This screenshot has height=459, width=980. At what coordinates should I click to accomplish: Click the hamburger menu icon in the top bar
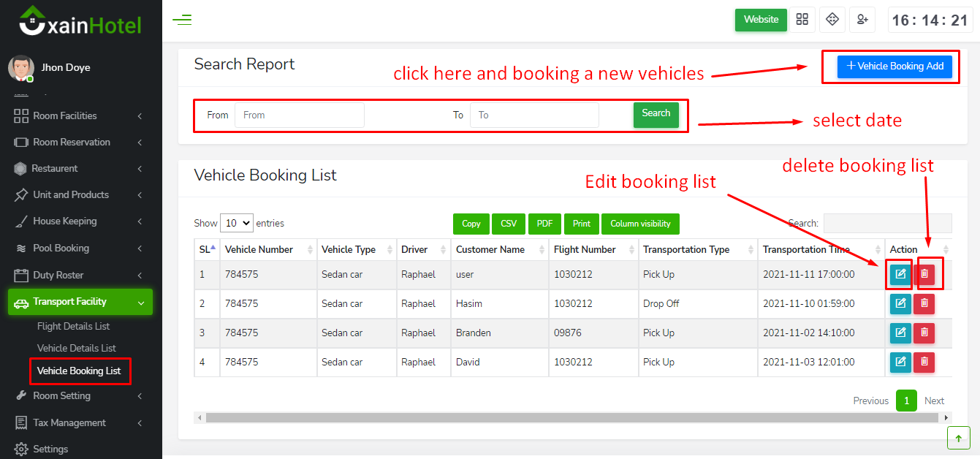pos(182,20)
